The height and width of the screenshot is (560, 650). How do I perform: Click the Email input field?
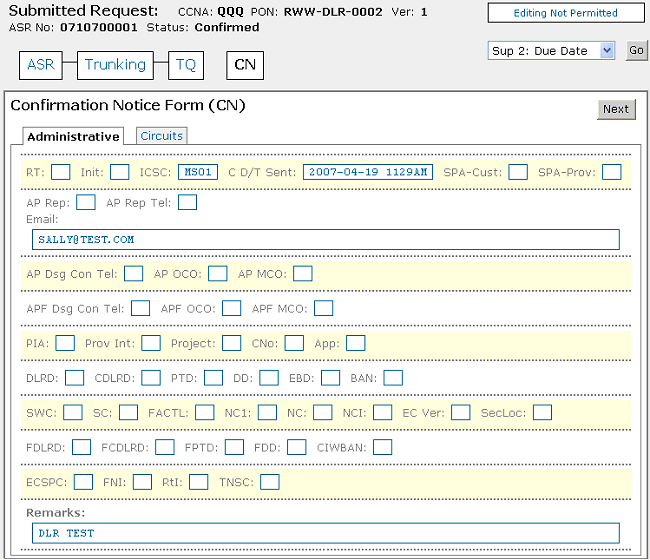click(325, 240)
